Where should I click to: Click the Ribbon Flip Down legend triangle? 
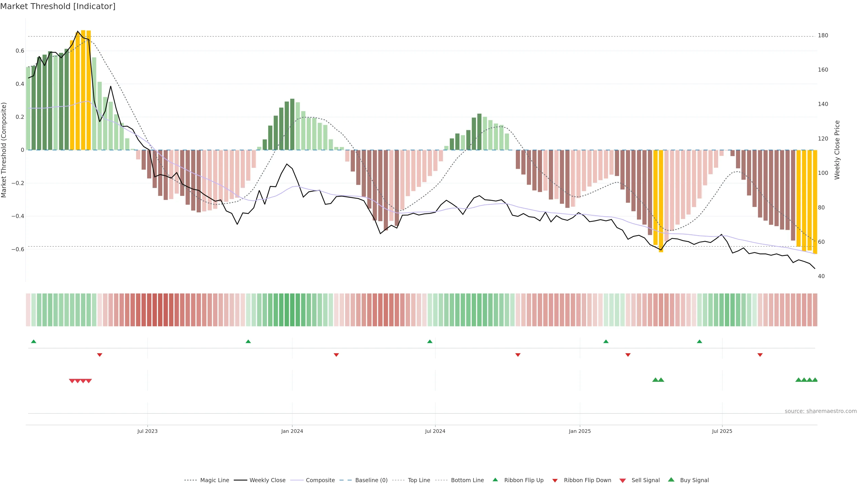[x=555, y=481]
